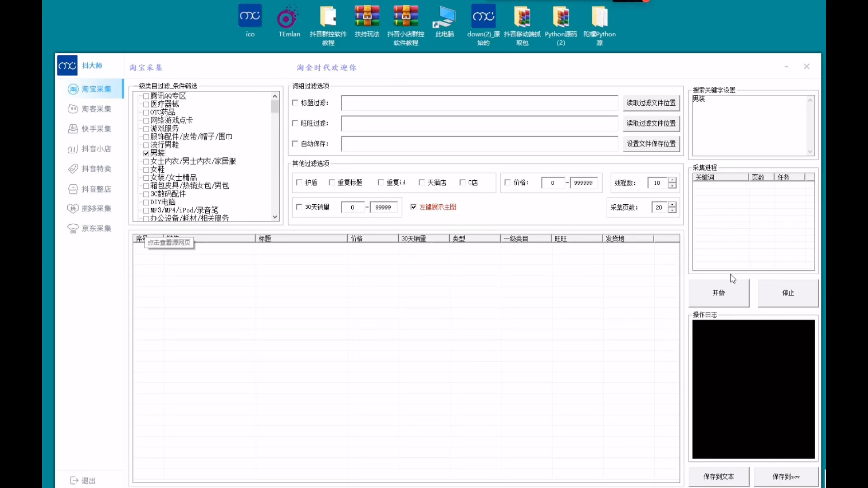Select the 淘宝采集 sidebar icon
This screenshot has height=488, width=868.
click(x=90, y=89)
